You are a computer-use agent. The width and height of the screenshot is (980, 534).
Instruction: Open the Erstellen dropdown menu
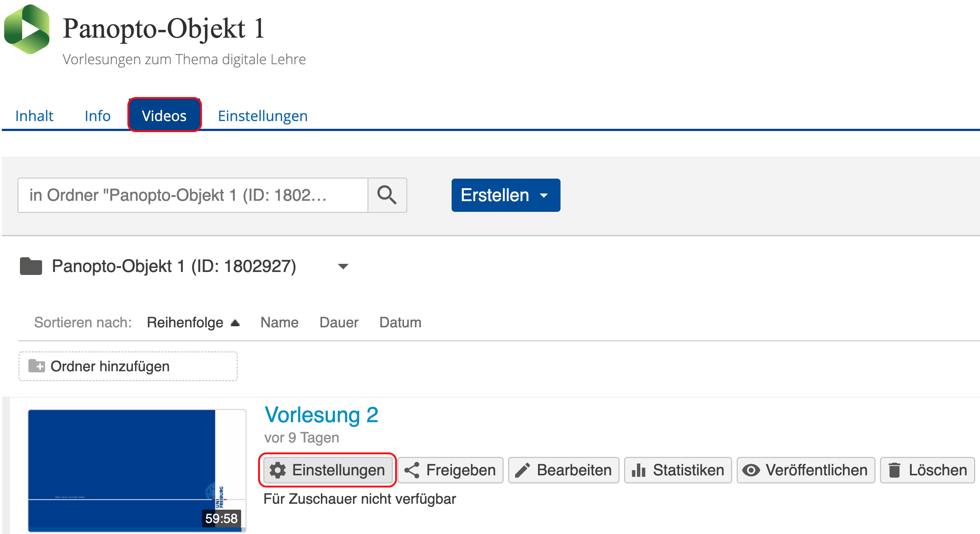506,195
